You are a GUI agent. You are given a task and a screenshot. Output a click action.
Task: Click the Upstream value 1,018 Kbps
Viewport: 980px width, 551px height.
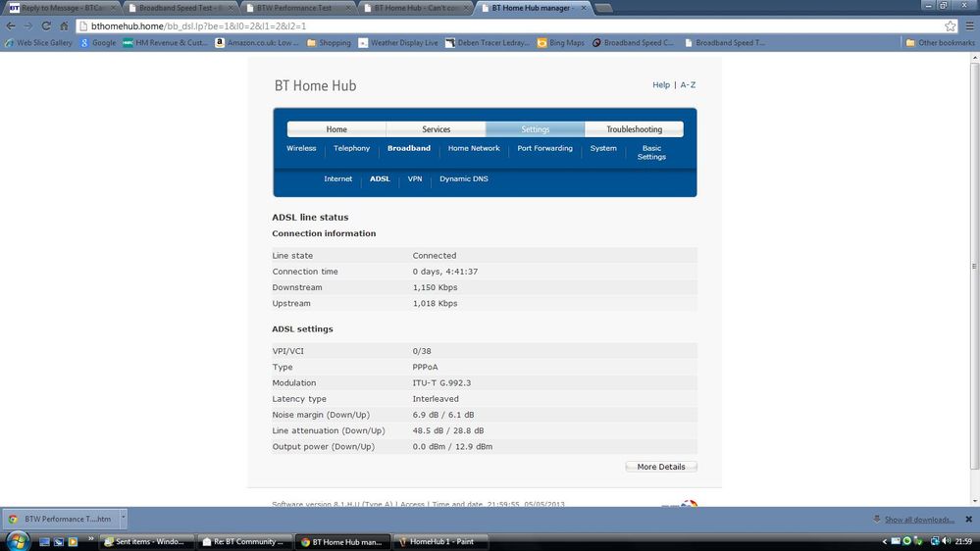click(435, 304)
